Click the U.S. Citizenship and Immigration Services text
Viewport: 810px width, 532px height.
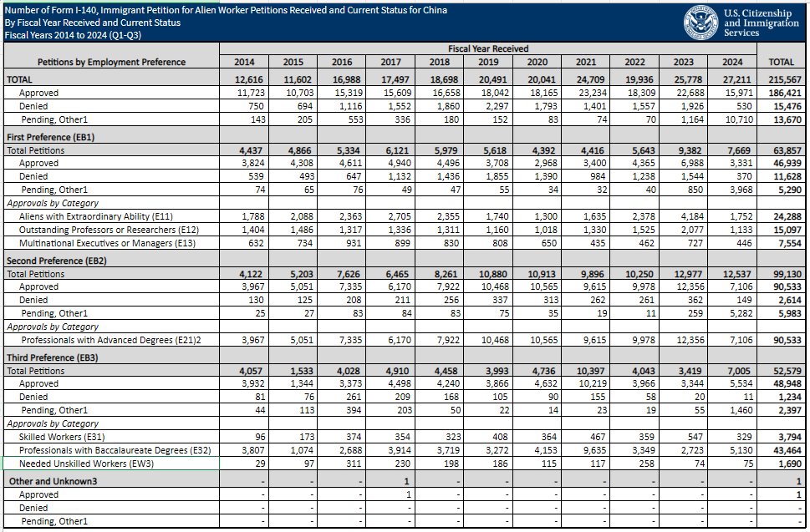pyautogui.click(x=761, y=23)
